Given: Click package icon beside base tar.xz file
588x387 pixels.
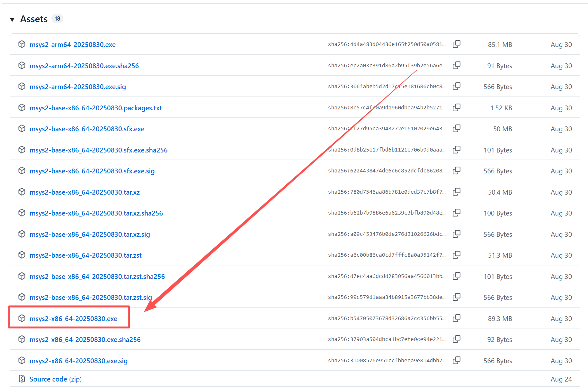Looking at the screenshot, I should click(22, 192).
